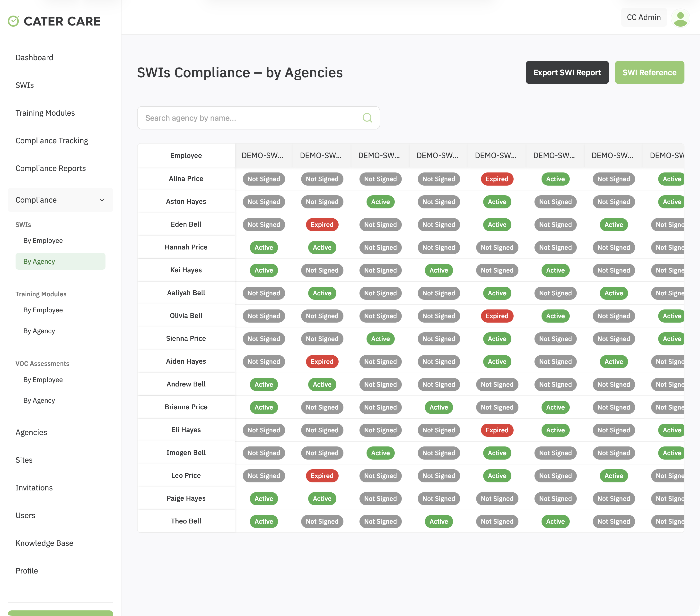700x616 pixels.
Task: Focus the Search agency by name field
Action: 258,118
